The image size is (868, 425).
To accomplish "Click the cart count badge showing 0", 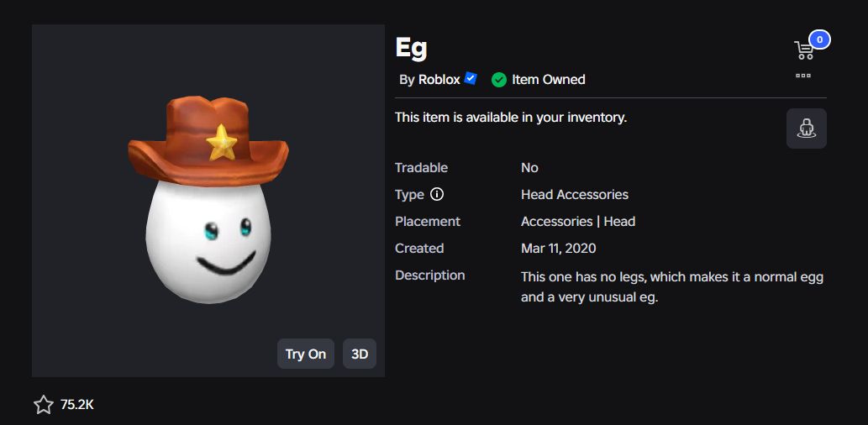I will pyautogui.click(x=820, y=39).
